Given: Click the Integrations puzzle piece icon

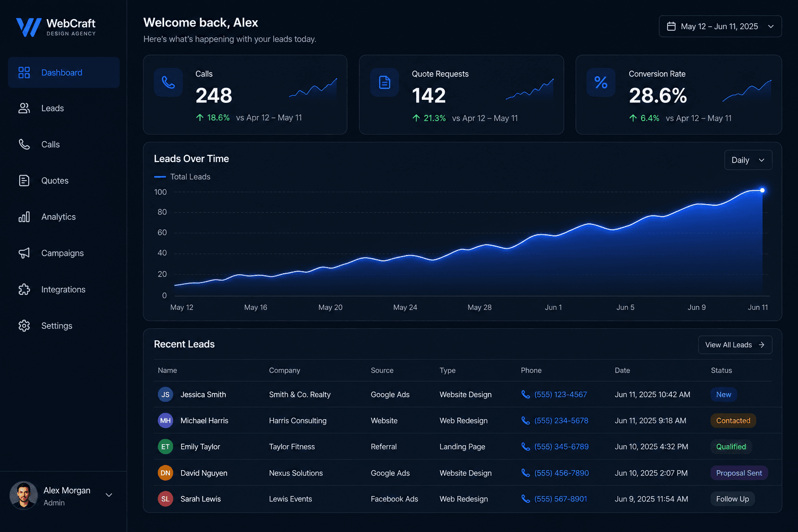Looking at the screenshot, I should click(24, 289).
